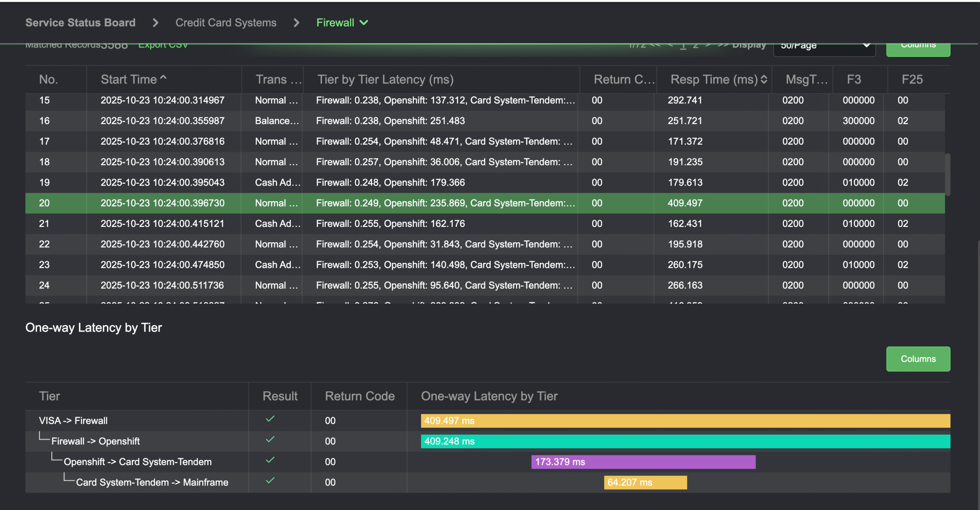Click the Card System-Tendem -> Mainframe checkmark
The height and width of the screenshot is (510, 980).
[x=270, y=481]
